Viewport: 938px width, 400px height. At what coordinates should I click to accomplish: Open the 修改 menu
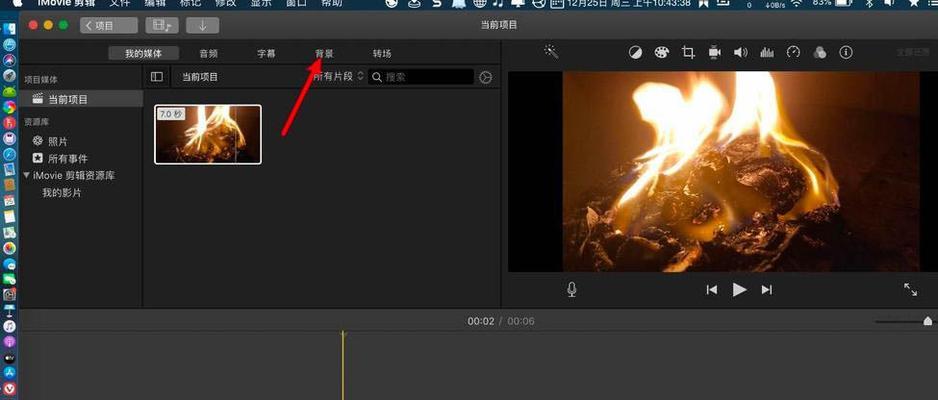point(226,3)
